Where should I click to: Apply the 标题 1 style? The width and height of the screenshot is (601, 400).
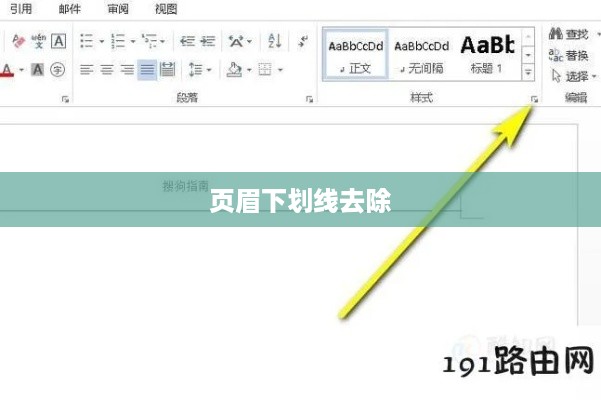pyautogui.click(x=487, y=54)
